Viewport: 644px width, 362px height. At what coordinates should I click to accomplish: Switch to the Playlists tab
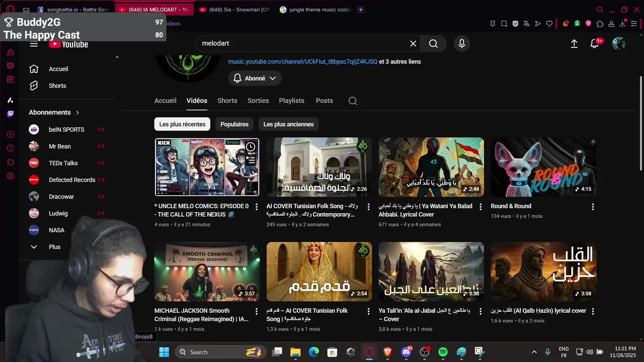(x=291, y=101)
